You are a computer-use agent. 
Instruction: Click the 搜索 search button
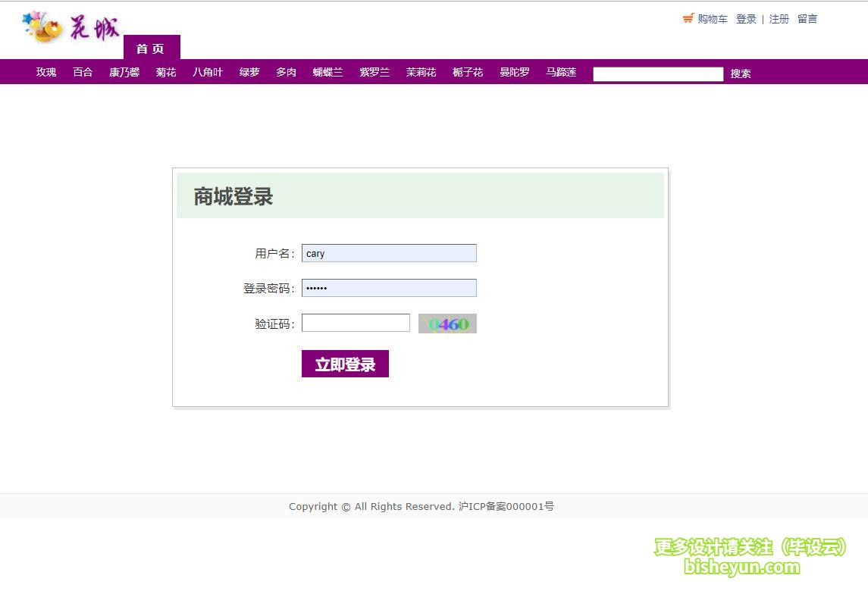741,73
